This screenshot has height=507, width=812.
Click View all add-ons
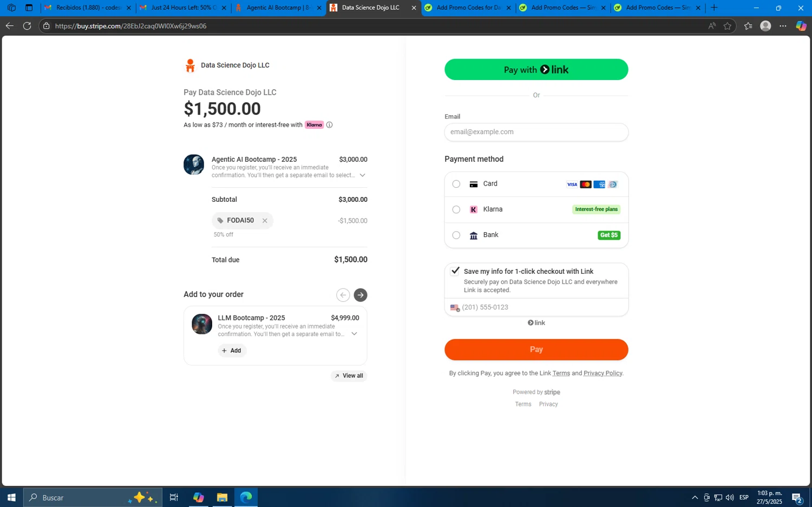349,376
